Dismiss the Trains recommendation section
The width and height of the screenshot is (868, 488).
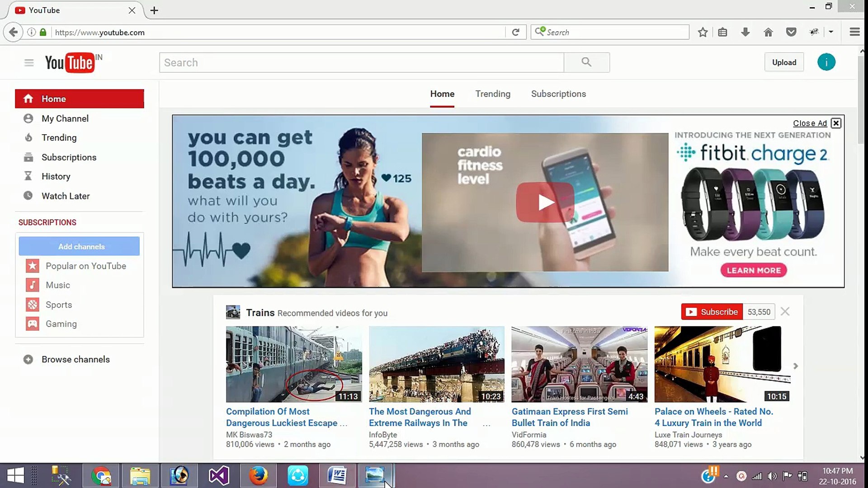point(785,312)
